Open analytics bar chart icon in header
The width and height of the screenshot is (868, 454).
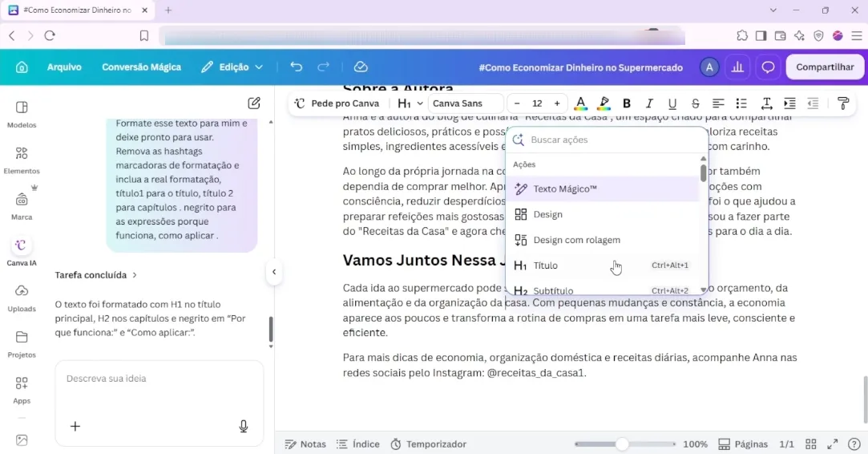click(x=737, y=67)
